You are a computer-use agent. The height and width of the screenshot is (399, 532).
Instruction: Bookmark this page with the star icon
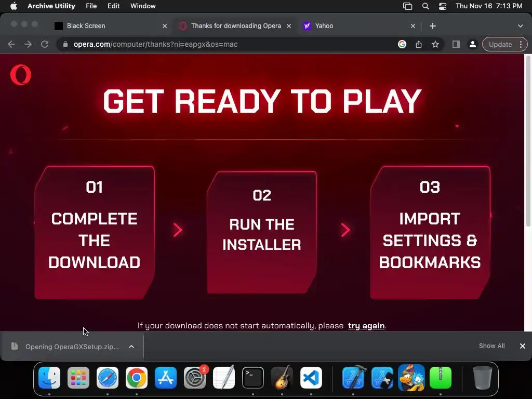435,44
